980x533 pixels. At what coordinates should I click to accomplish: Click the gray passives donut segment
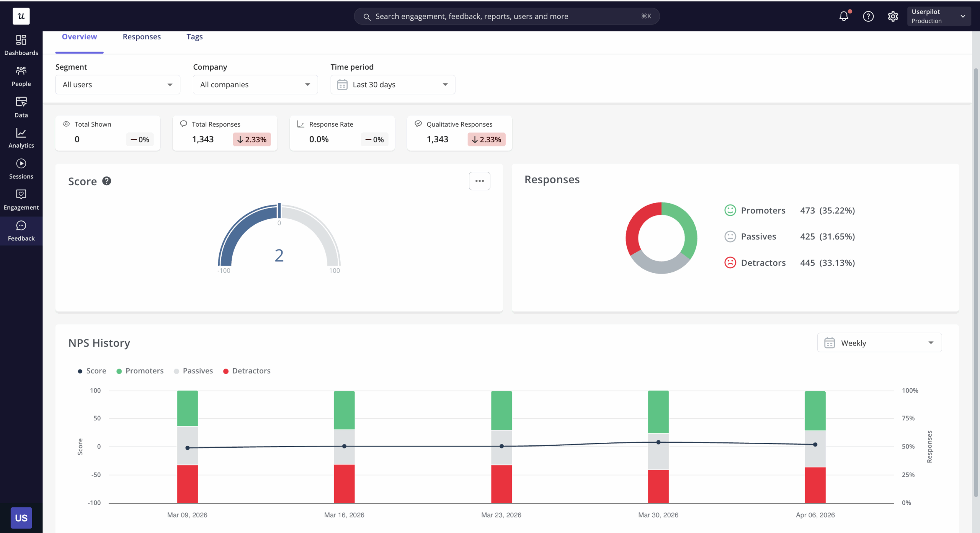[661, 267]
